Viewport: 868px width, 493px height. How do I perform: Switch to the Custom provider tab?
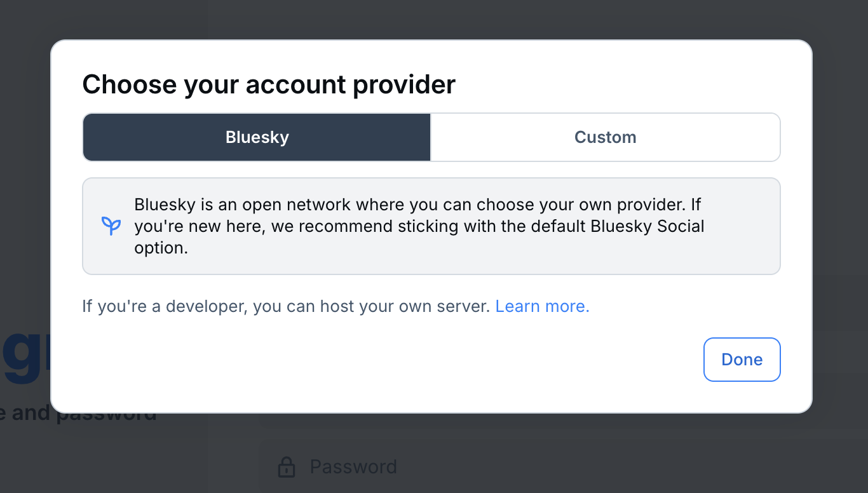[605, 137]
